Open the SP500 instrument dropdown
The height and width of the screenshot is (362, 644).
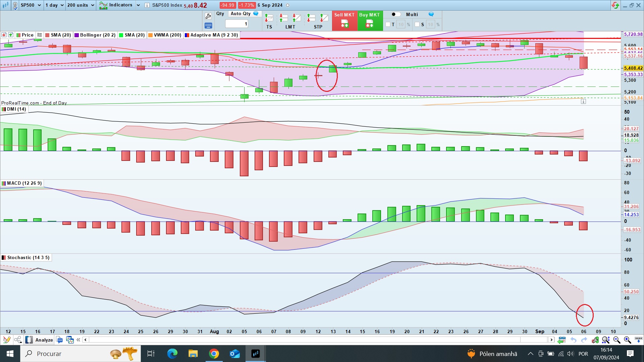point(31,5)
